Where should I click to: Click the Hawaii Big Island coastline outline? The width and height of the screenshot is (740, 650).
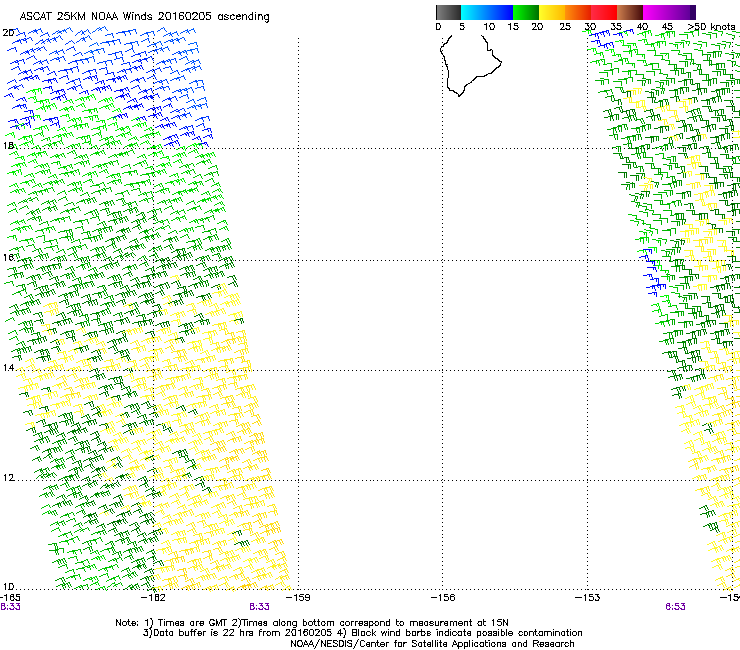[x=471, y=65]
